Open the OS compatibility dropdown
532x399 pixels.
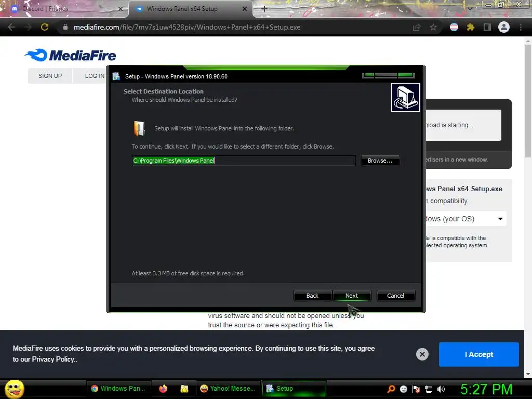coord(465,219)
